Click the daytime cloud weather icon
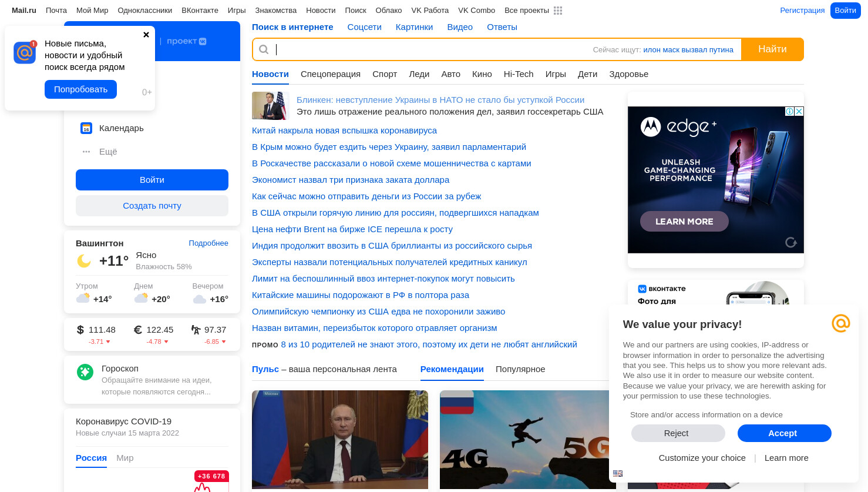 pyautogui.click(x=141, y=298)
